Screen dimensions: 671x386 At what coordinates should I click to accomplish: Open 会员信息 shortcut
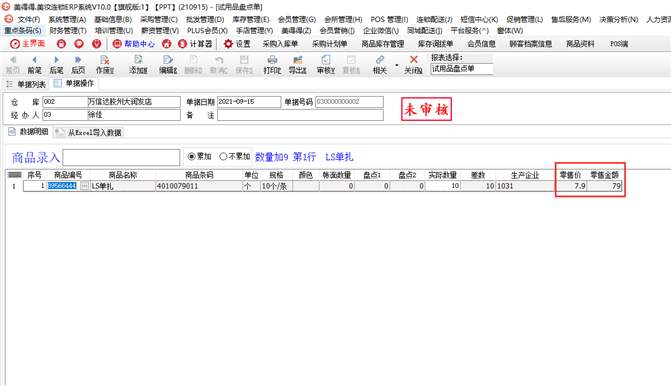coord(481,44)
